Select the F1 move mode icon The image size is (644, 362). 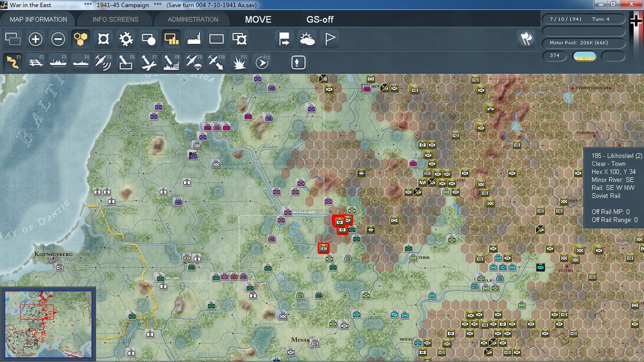click(13, 62)
